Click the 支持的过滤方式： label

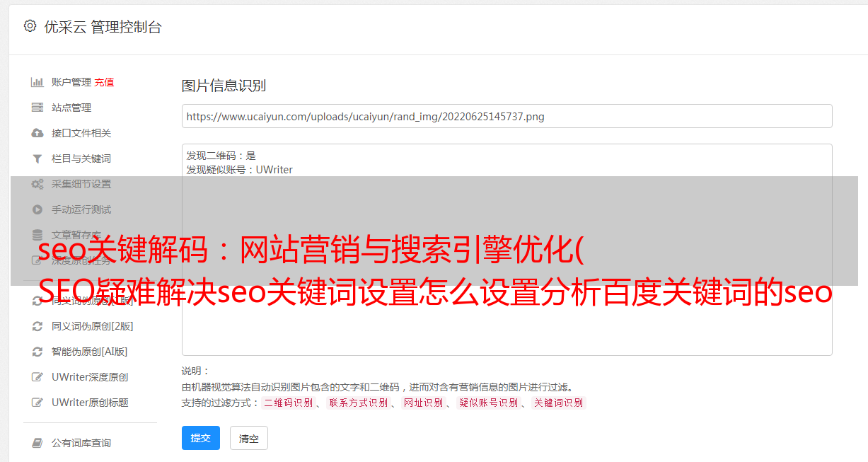[220, 403]
